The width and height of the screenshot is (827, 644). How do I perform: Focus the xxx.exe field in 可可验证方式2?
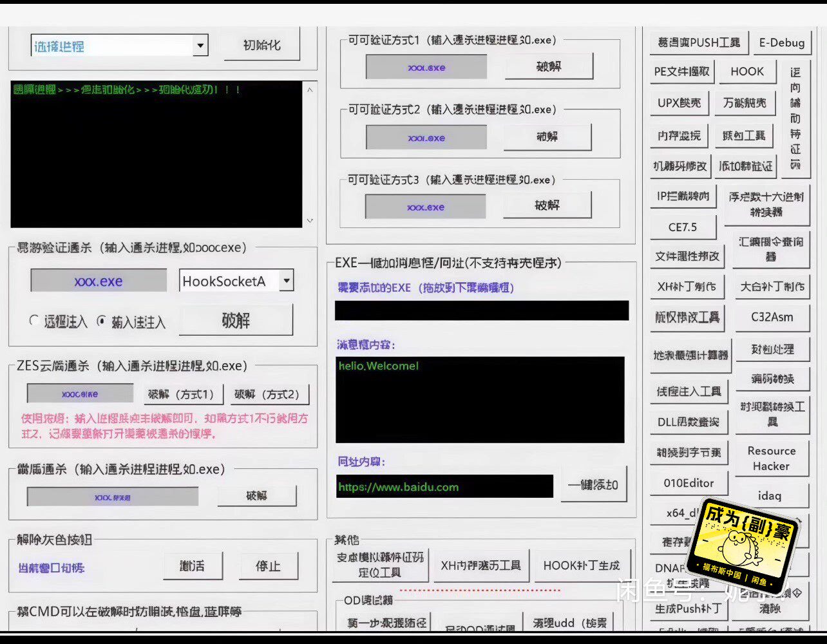[426, 138]
